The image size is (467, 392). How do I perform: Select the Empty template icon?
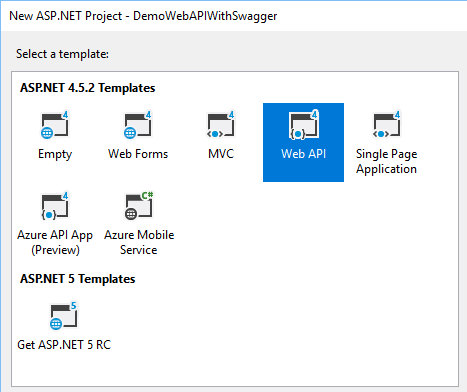(55, 125)
